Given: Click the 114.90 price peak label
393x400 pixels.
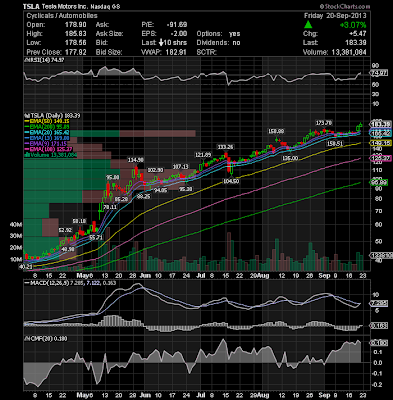Looking at the screenshot, I should [x=135, y=160].
